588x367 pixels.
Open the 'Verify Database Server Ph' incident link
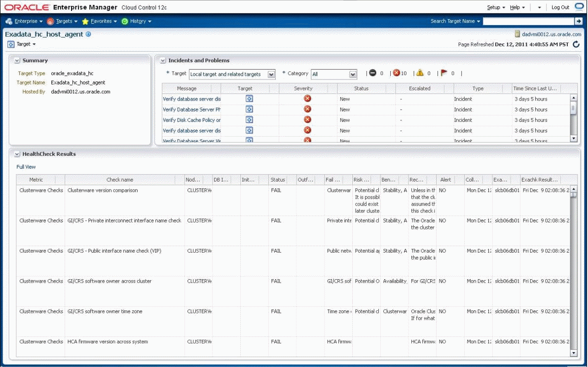(x=191, y=110)
